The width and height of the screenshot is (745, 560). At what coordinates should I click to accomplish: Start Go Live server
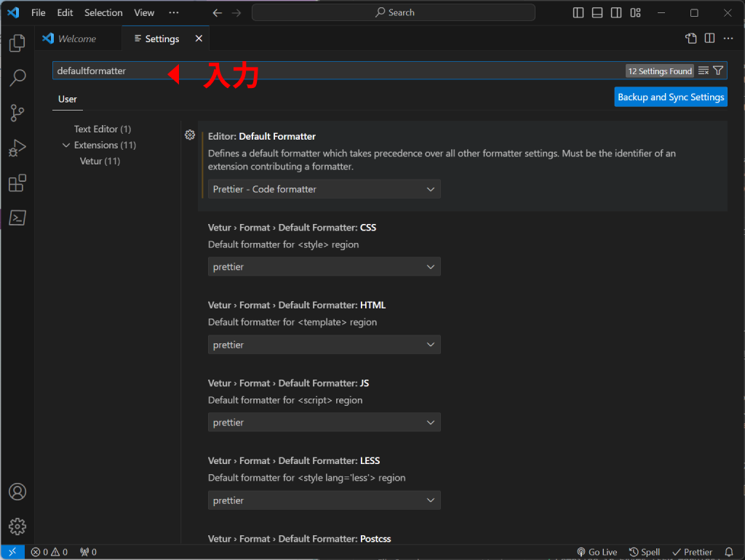[597, 552]
